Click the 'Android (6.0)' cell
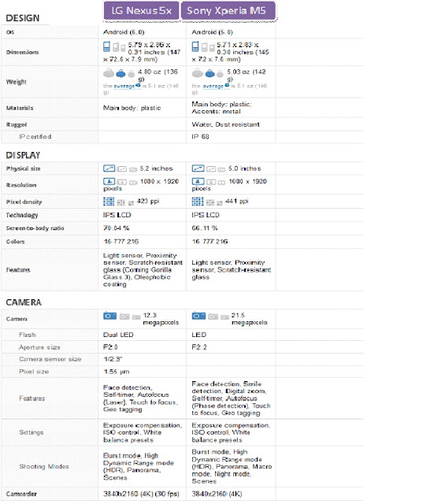Image resolution: width=423 pixels, height=504 pixels. point(124,32)
